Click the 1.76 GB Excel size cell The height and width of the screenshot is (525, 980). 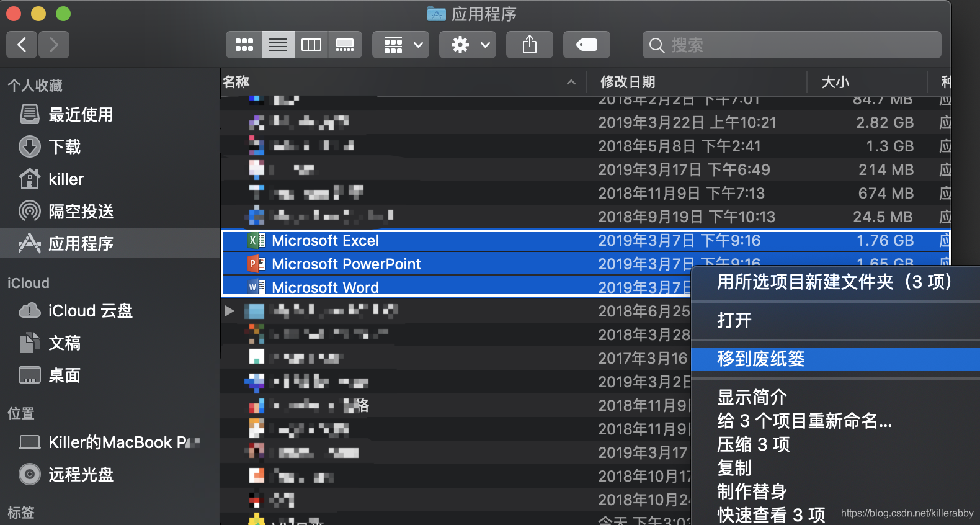884,241
